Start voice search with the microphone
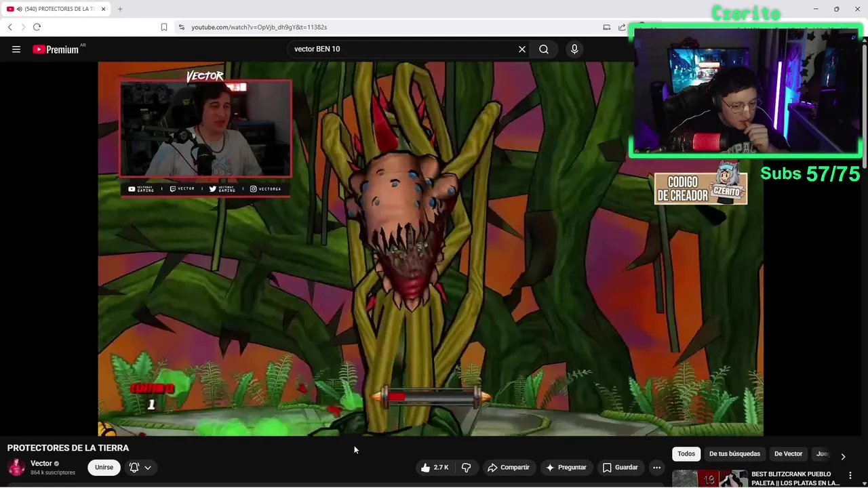This screenshot has width=868, height=488. click(x=574, y=49)
